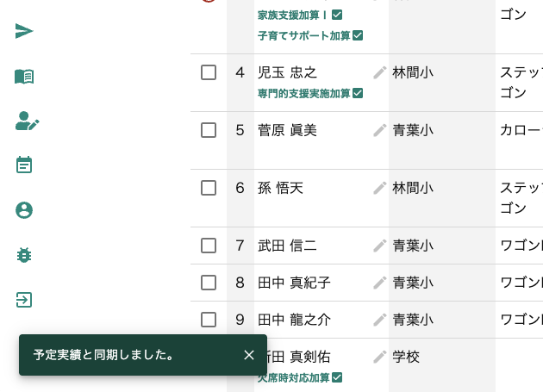Toggle the 家族支援加算Ⅰ checkbox

[337, 15]
